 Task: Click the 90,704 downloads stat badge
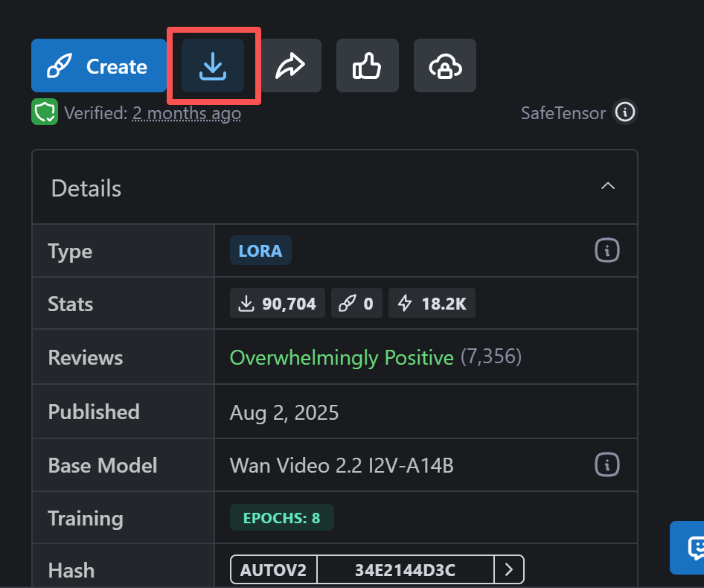(x=278, y=304)
